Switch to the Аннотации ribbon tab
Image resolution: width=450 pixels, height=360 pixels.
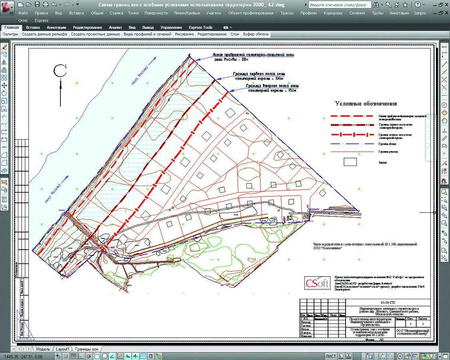tap(56, 27)
